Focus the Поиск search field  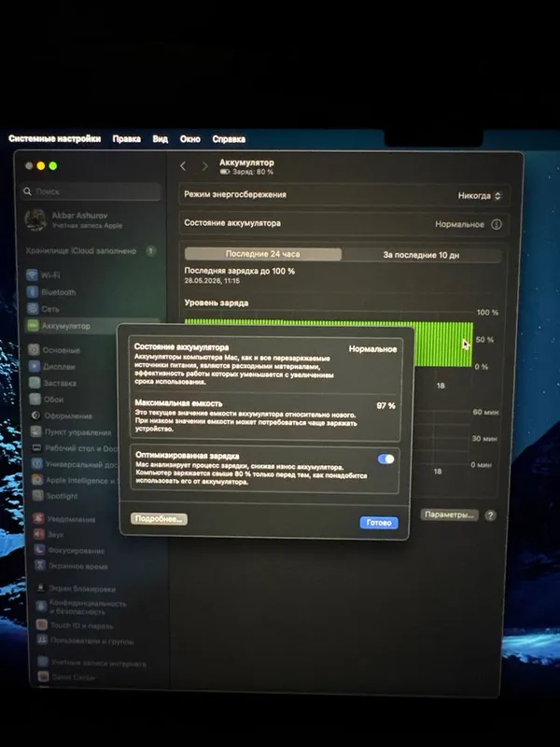[x=91, y=191]
